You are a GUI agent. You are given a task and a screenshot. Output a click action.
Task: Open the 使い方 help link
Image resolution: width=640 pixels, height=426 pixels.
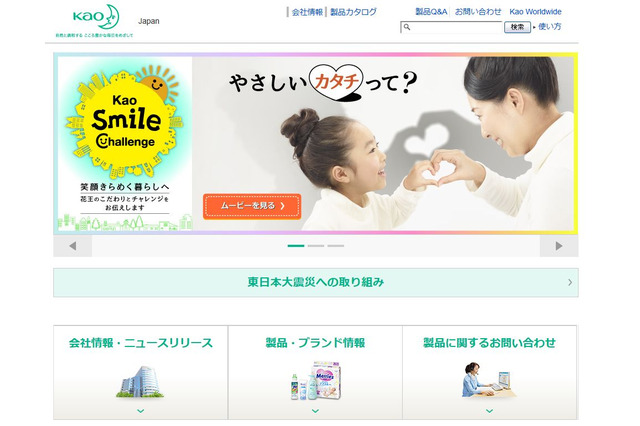point(549,27)
